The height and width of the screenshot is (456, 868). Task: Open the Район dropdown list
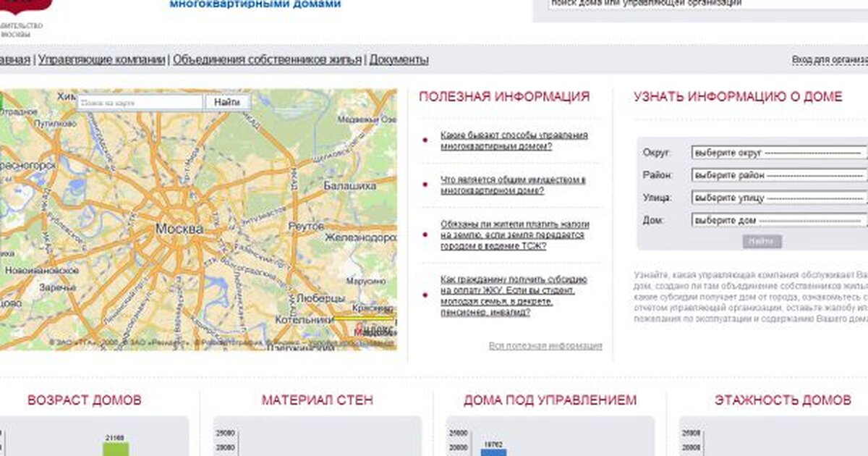coord(778,175)
